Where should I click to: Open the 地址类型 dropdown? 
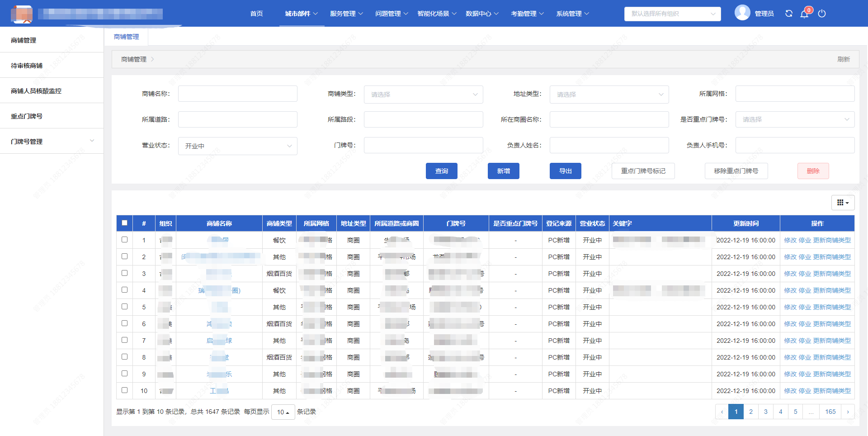tap(609, 95)
